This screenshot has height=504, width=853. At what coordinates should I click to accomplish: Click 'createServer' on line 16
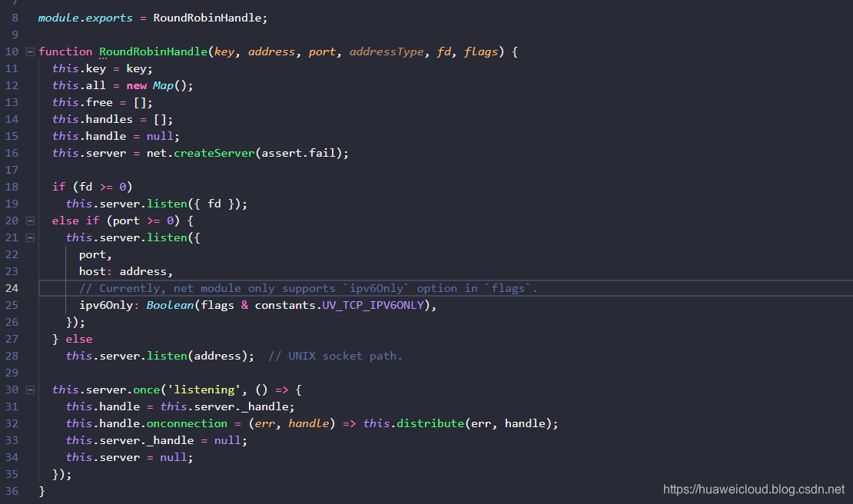214,153
